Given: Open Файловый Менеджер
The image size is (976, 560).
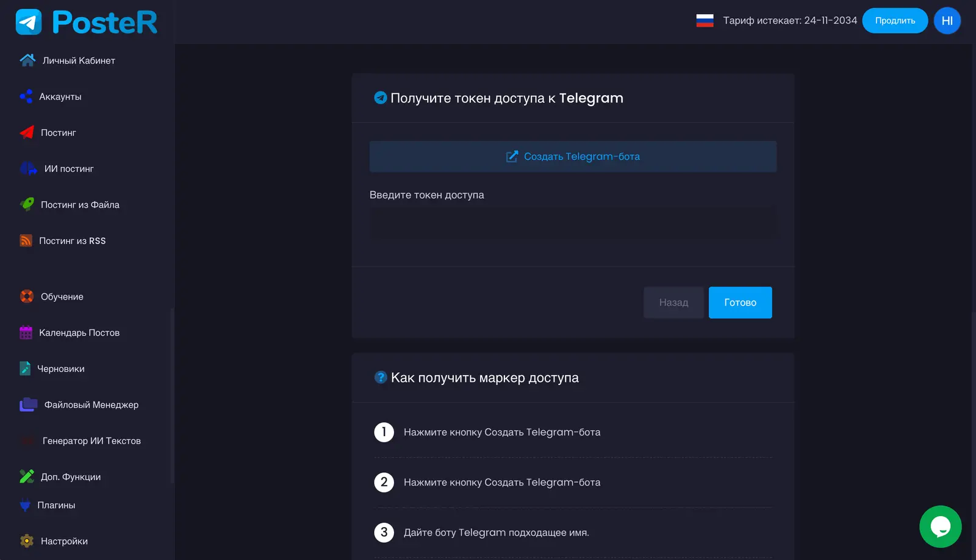Looking at the screenshot, I should 91,404.
